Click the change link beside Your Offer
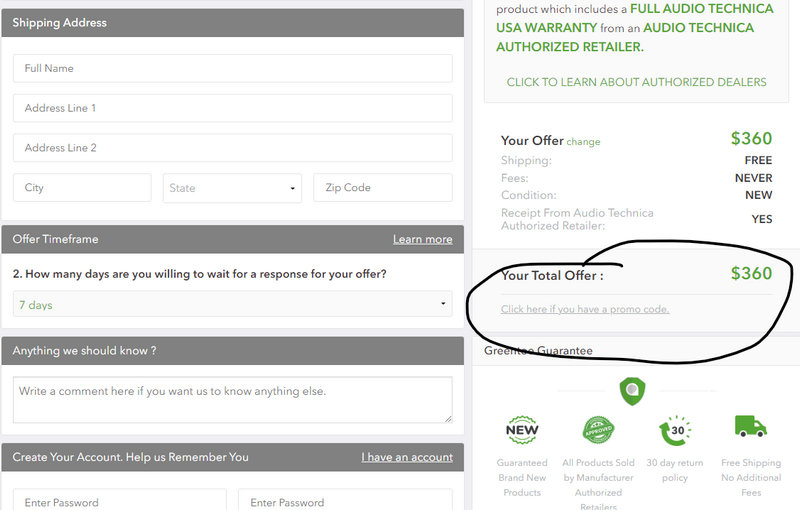800x510 pixels. (x=584, y=142)
